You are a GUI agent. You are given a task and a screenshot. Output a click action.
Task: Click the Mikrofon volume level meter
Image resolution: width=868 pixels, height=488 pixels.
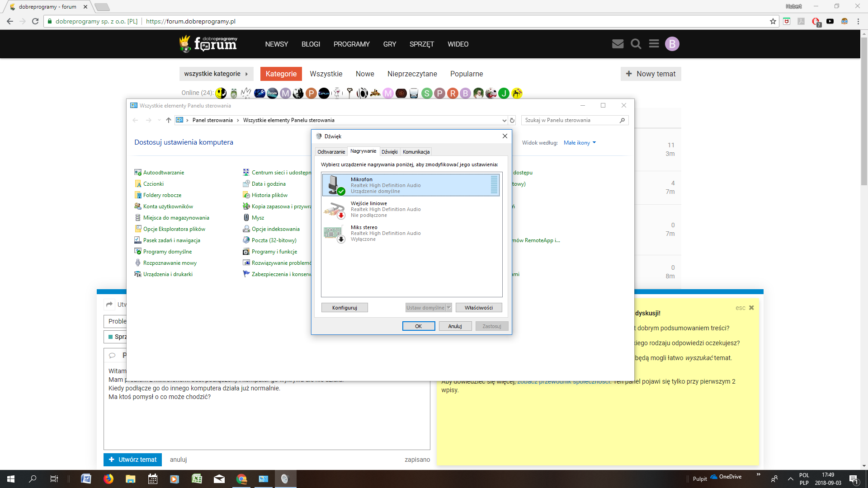(494, 185)
